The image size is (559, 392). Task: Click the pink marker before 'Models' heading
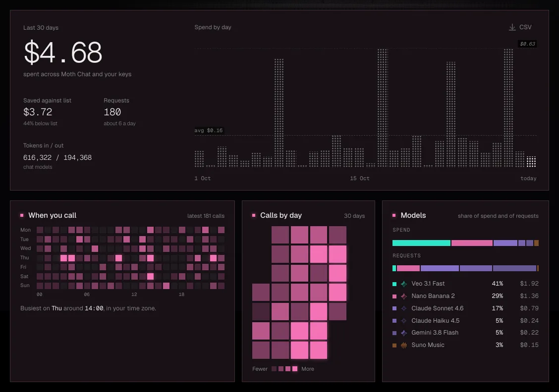[394, 215]
